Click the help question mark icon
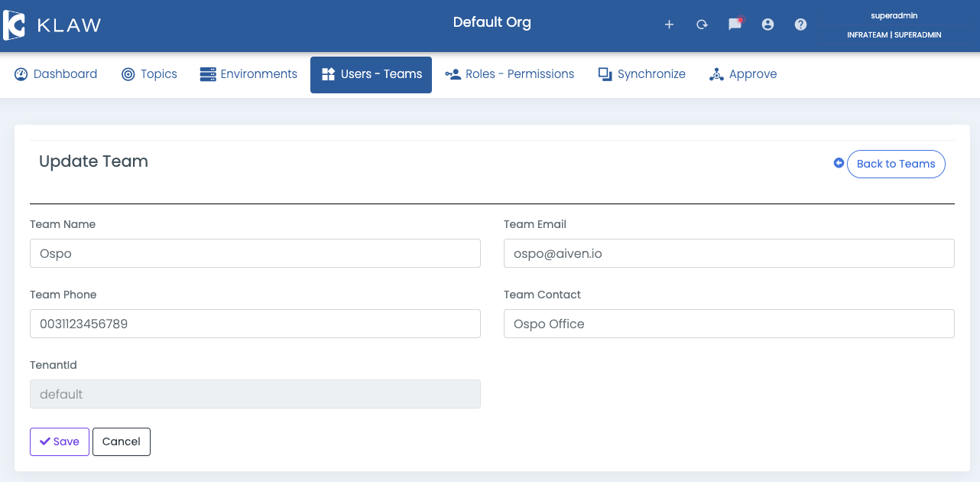 click(x=800, y=24)
